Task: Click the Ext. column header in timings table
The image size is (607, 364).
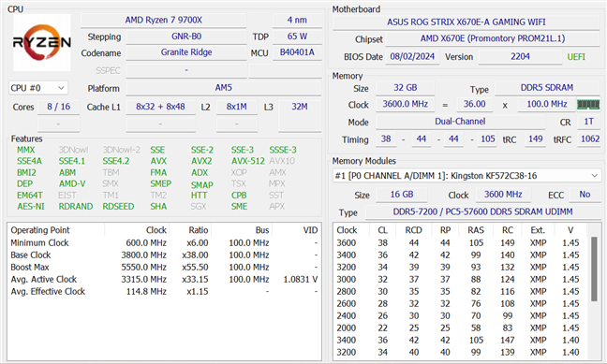Action: coord(538,230)
